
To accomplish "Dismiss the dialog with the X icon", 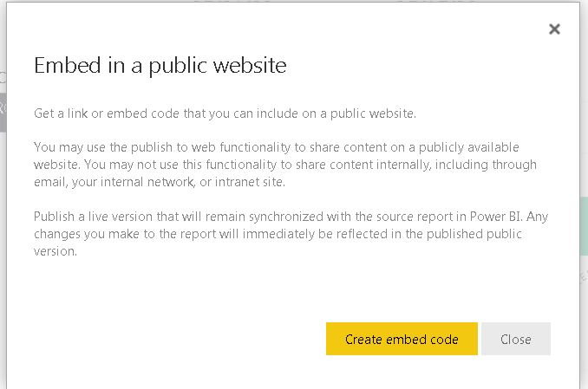I will (554, 29).
